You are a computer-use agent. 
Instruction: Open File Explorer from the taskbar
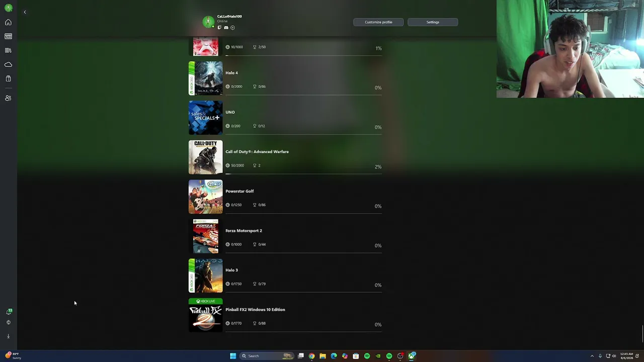(x=323, y=356)
